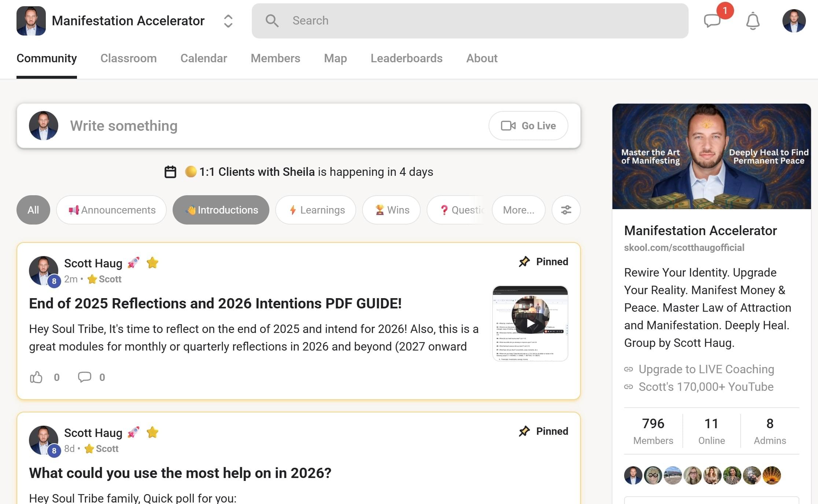
Task: Open the feed filter settings icon
Action: 566,210
